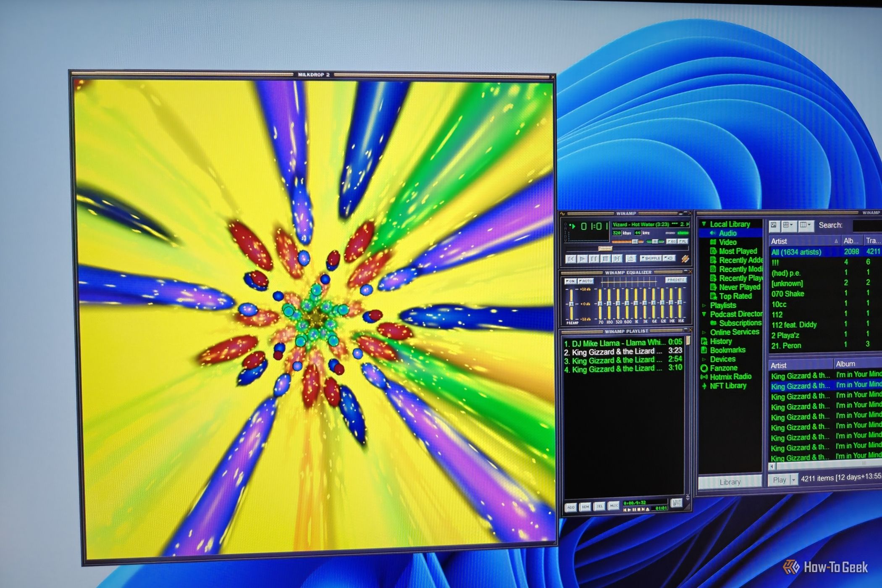Click the song seek bar handle
This screenshot has height=588, width=882.
pyautogui.click(x=605, y=248)
